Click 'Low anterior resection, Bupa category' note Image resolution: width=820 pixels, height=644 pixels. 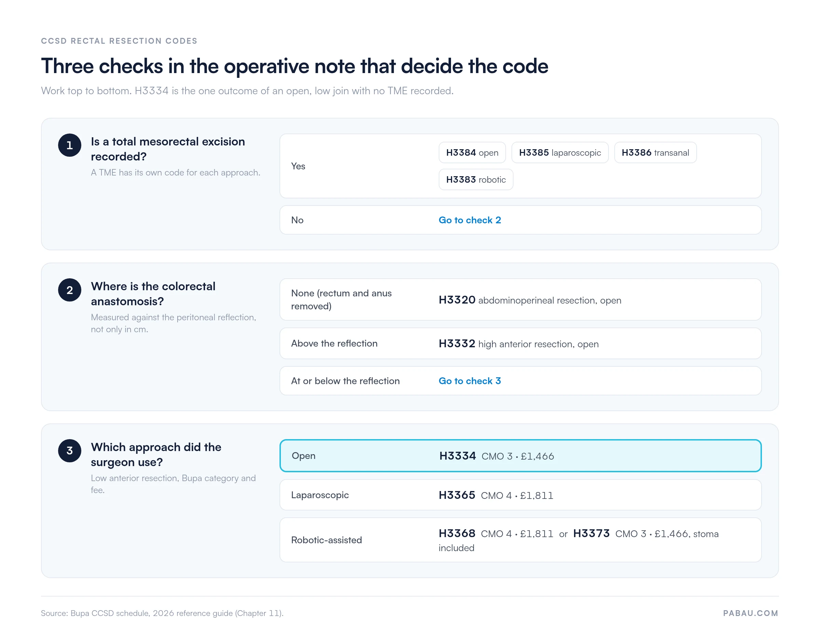pos(174,484)
